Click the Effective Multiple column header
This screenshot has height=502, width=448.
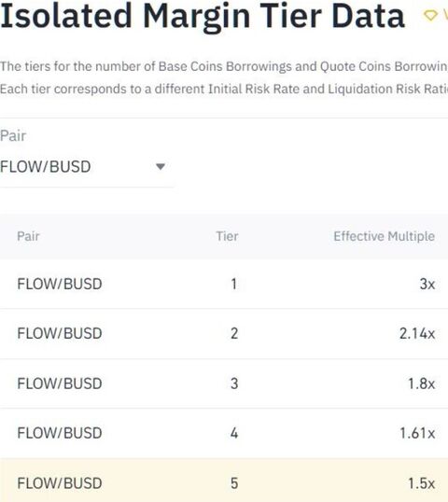tap(384, 236)
